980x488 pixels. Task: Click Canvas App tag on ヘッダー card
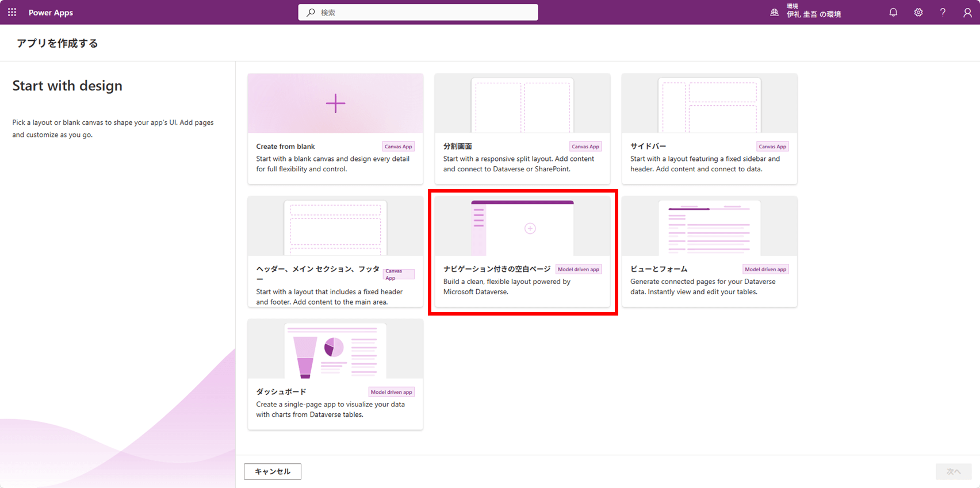(x=399, y=274)
